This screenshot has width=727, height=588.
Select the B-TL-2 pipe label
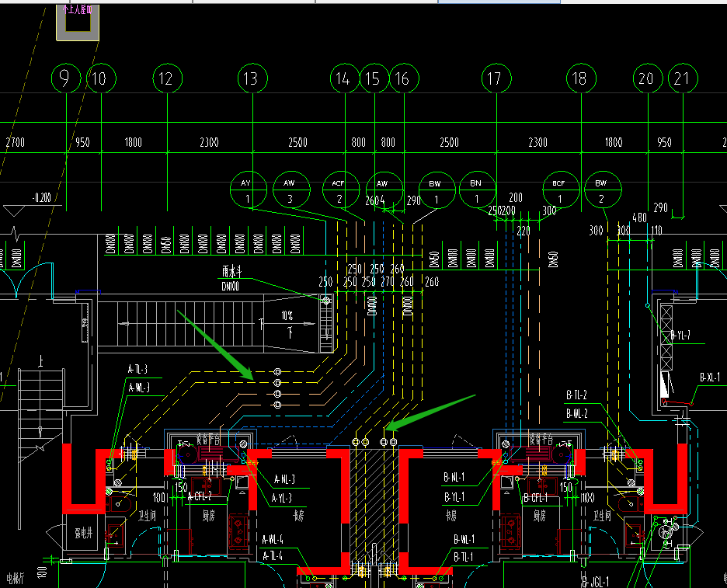577,395
